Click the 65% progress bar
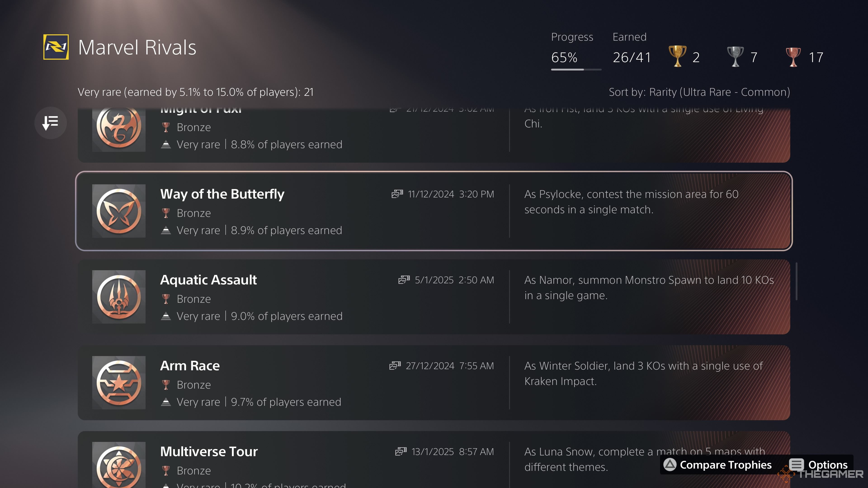The width and height of the screenshot is (868, 488). click(x=576, y=69)
